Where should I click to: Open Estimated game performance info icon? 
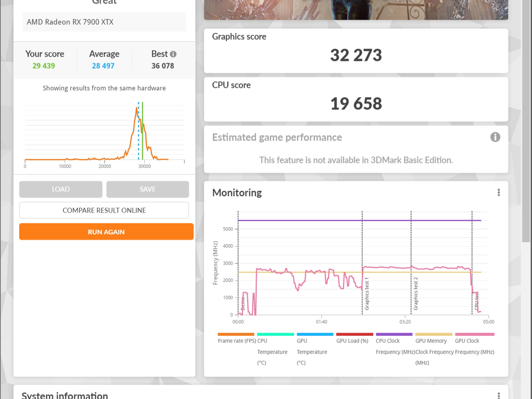pyautogui.click(x=495, y=137)
